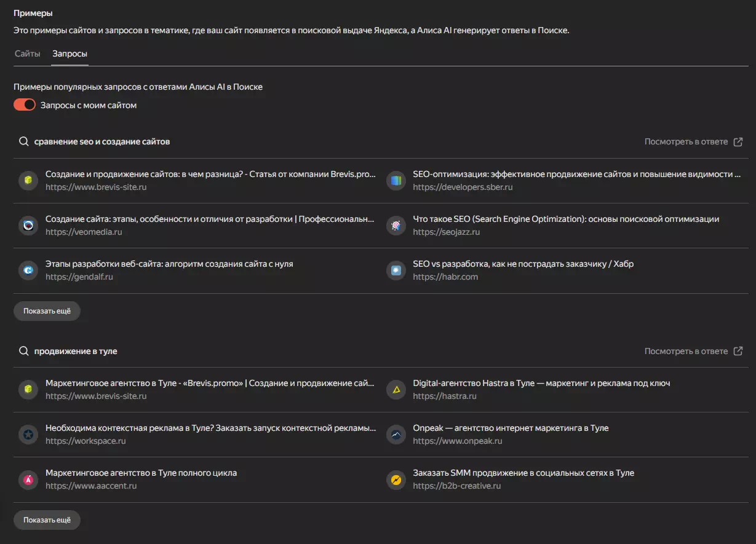Click the search magnifier next to 'продвижение в туле'
756x544 pixels.
24,351
